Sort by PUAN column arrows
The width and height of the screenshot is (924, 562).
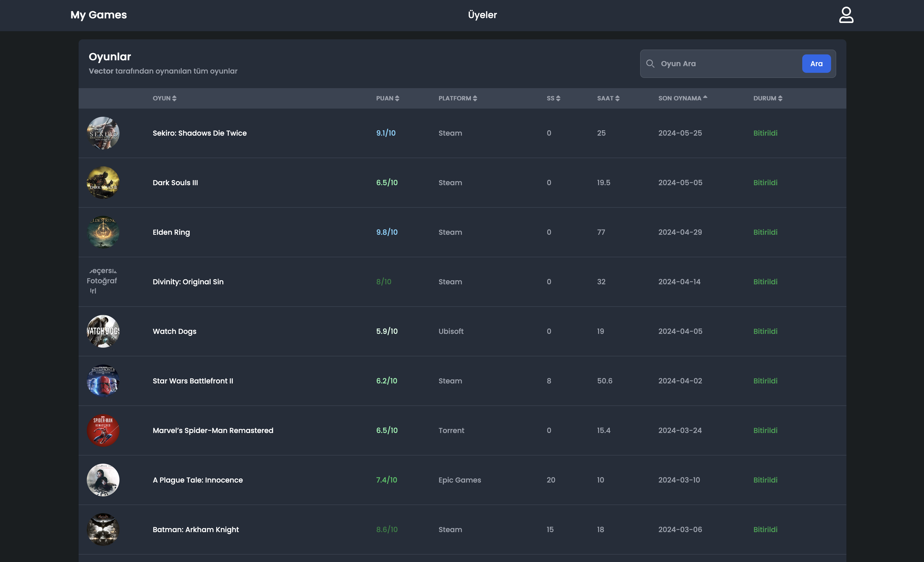coord(397,98)
